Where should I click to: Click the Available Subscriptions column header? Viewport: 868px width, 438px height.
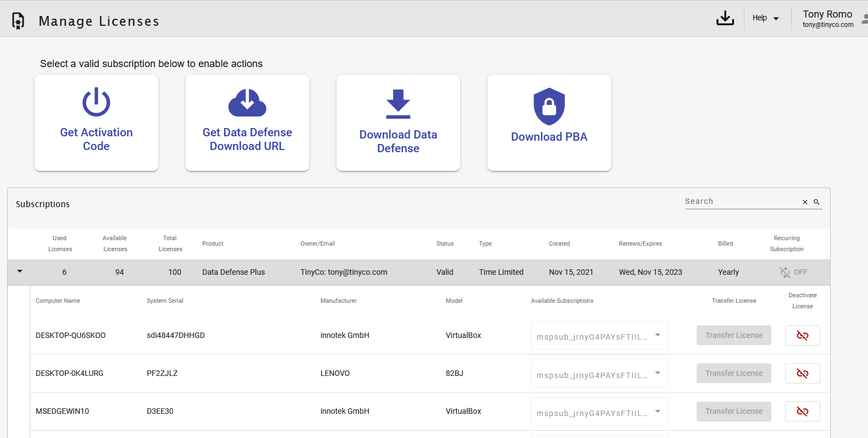click(562, 301)
